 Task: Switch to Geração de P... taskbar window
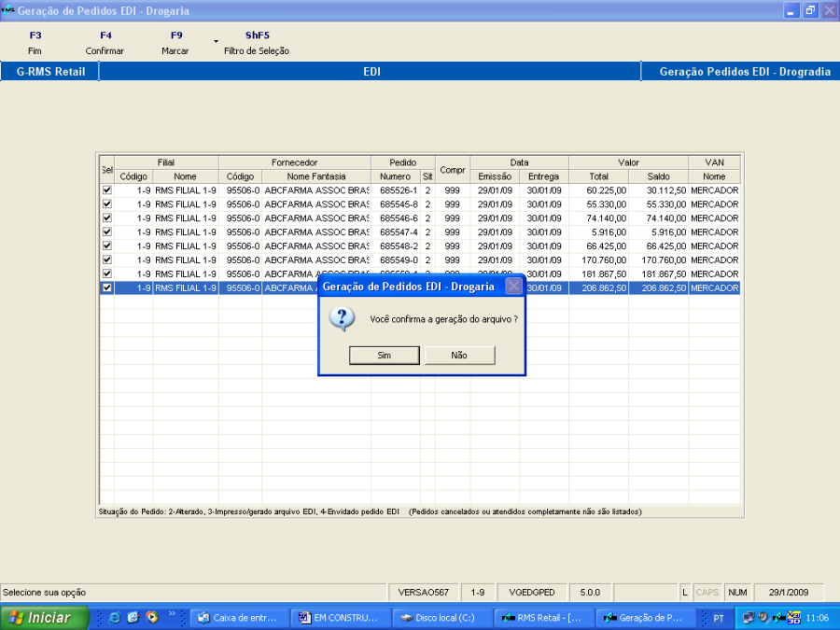(645, 618)
